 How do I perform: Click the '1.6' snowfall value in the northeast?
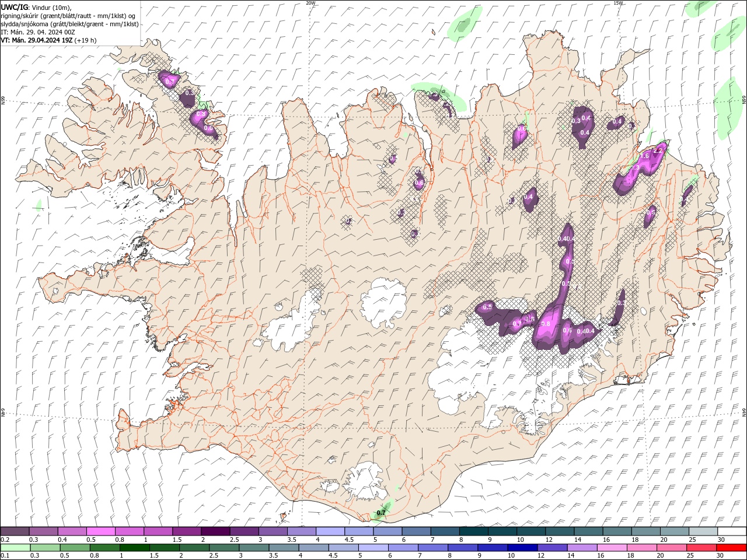(645, 156)
